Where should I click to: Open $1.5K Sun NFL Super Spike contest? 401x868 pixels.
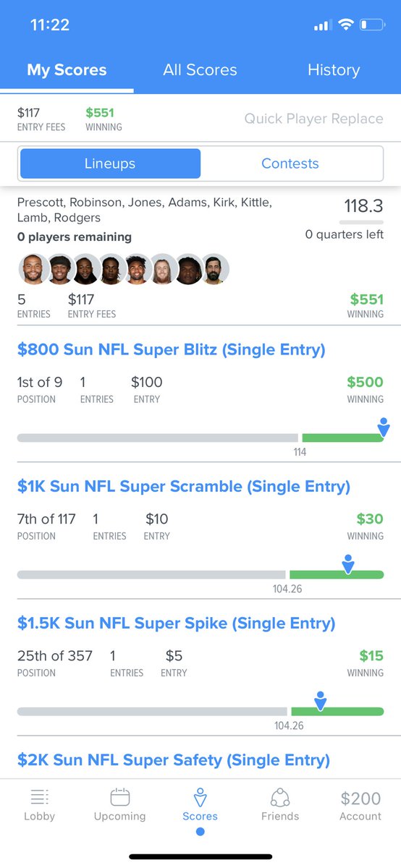coord(177,624)
